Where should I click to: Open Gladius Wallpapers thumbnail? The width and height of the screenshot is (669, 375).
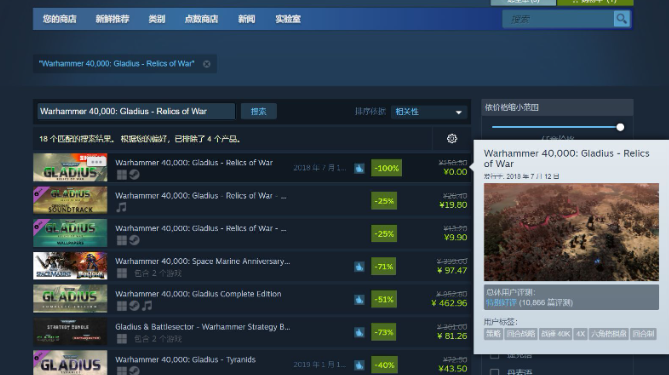[x=70, y=233]
